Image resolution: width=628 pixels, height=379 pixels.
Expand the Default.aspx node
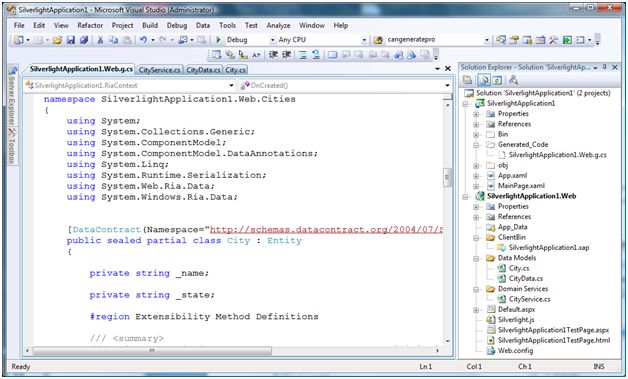476,310
